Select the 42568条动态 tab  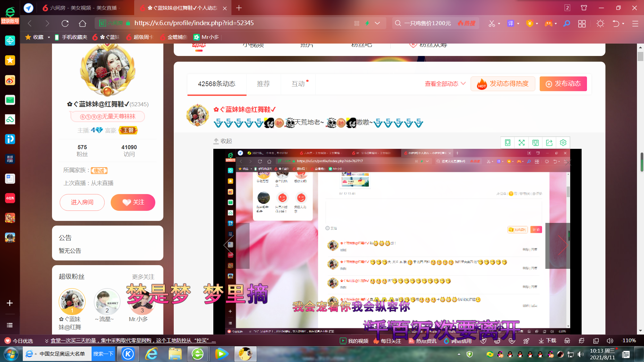[217, 84]
